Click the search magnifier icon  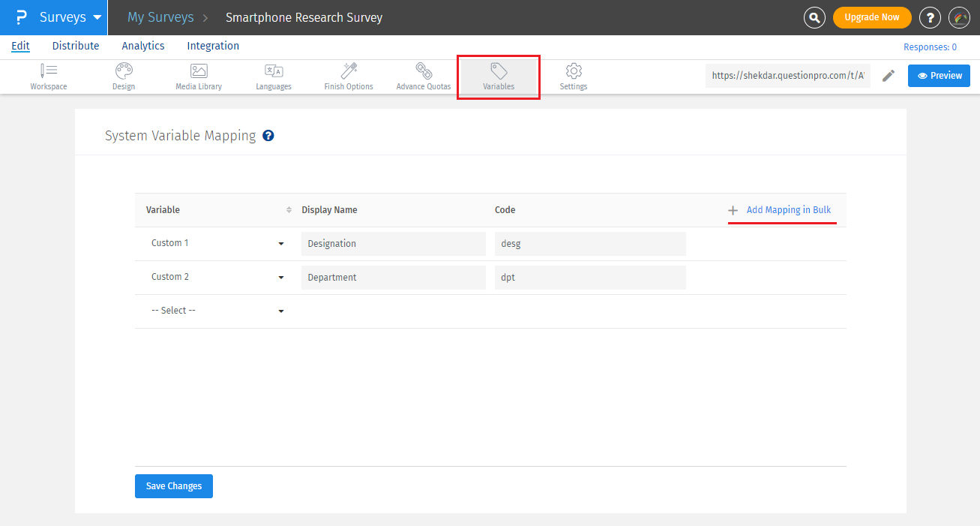click(x=814, y=17)
